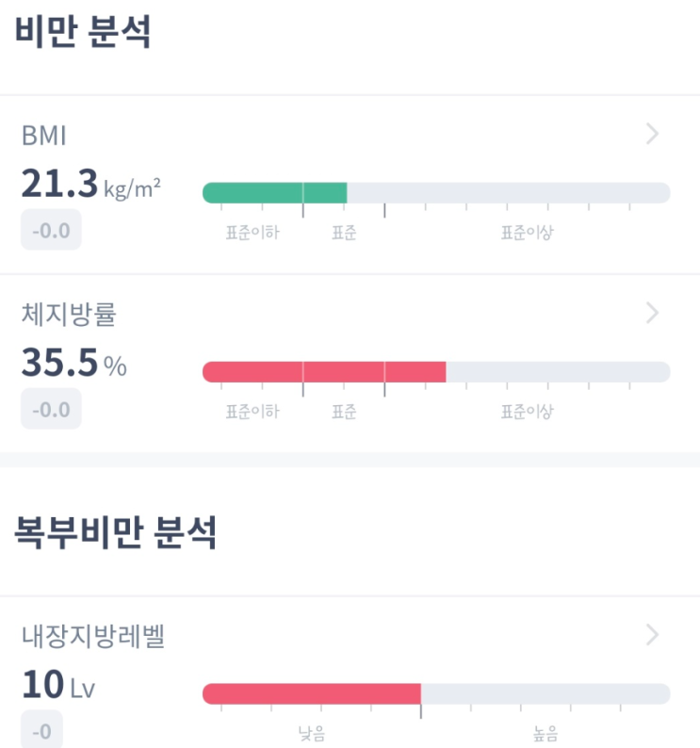This screenshot has width=700, height=748.
Task: Tap the -0.0 change badge under BMI
Action: [51, 230]
